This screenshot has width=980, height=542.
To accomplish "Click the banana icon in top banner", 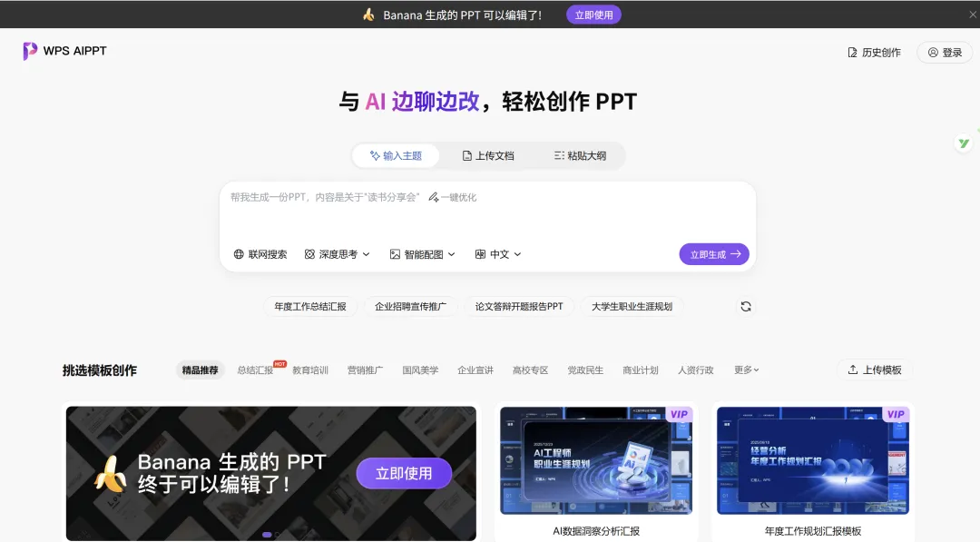I will 368,15.
